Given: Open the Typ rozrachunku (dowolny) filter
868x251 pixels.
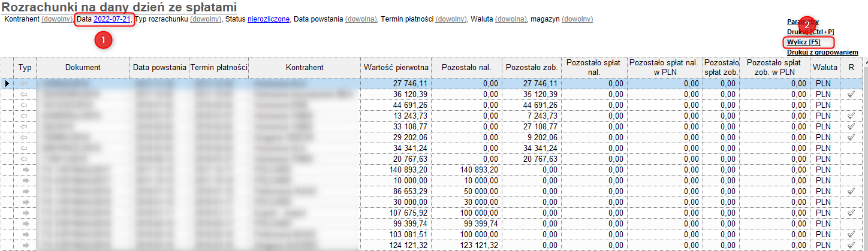Looking at the screenshot, I should (207, 20).
